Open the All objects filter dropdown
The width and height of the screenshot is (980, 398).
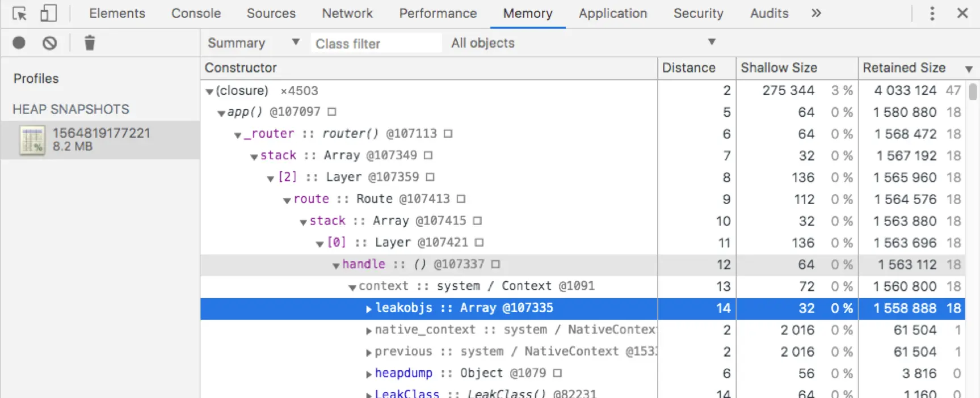(x=582, y=43)
